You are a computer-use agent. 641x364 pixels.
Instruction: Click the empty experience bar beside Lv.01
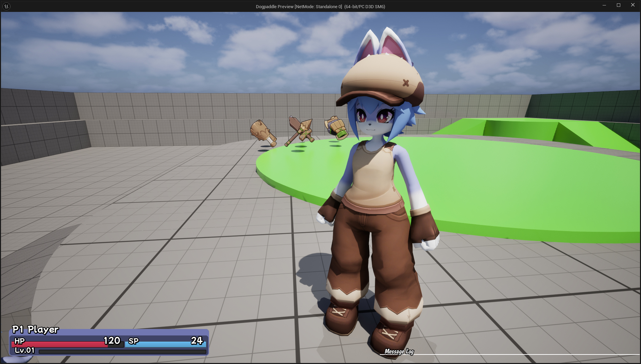click(x=122, y=352)
